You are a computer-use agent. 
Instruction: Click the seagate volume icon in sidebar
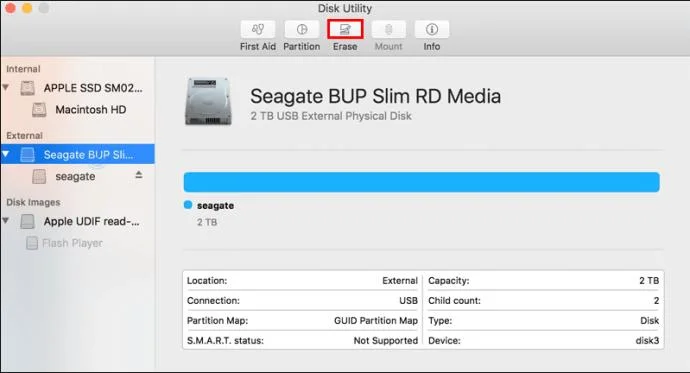39,176
